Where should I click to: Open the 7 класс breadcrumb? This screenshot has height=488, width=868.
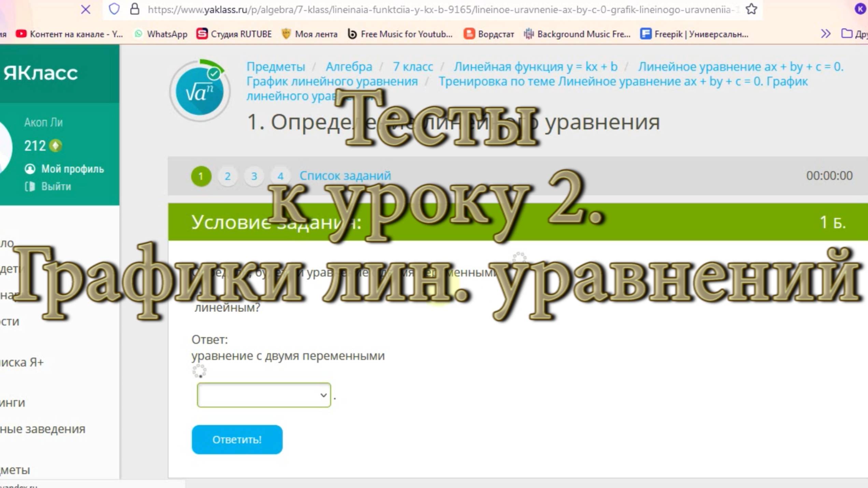coord(413,67)
